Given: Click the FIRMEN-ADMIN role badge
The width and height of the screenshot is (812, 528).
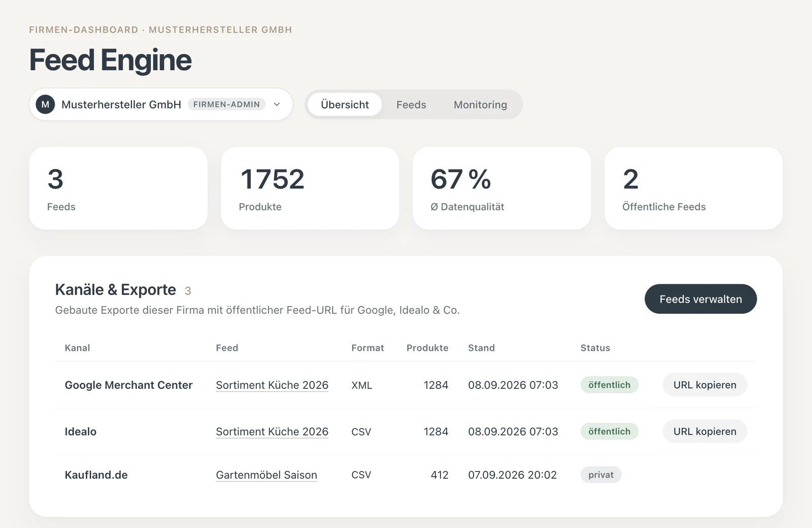Looking at the screenshot, I should tap(226, 105).
